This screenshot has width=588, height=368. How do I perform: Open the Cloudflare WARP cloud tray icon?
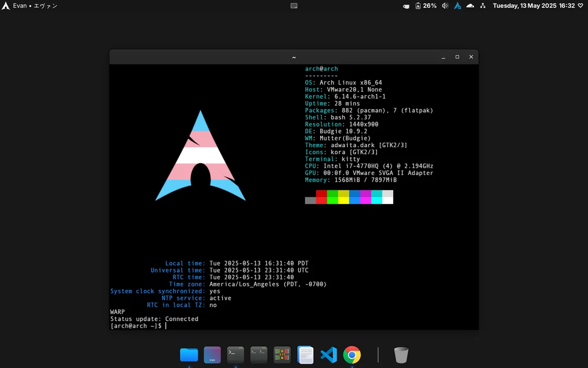pos(470,6)
